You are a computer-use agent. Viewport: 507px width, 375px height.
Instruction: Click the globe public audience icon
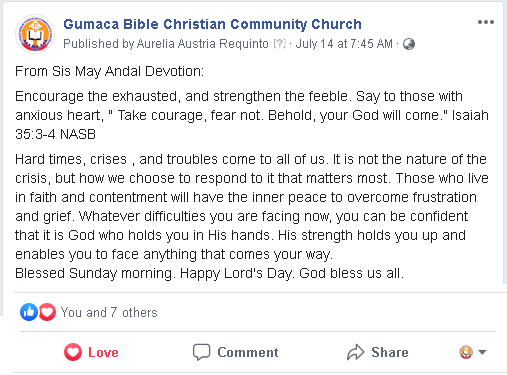[409, 44]
